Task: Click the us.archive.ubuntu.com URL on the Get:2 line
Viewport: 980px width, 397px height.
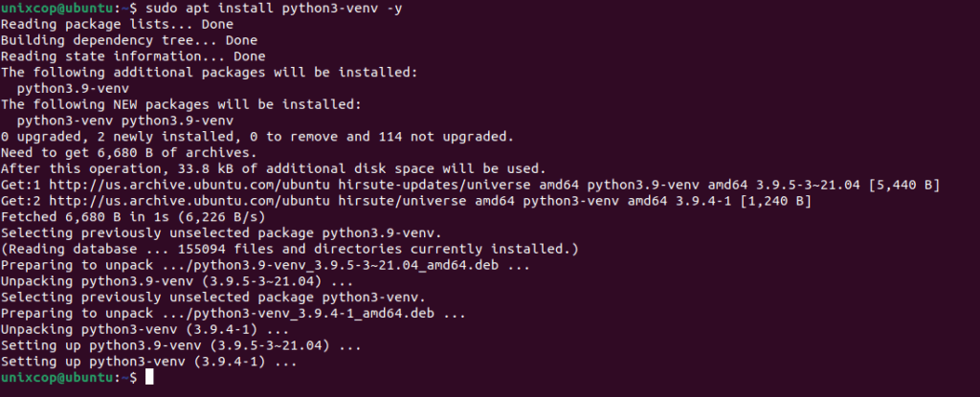Action: coord(189,201)
